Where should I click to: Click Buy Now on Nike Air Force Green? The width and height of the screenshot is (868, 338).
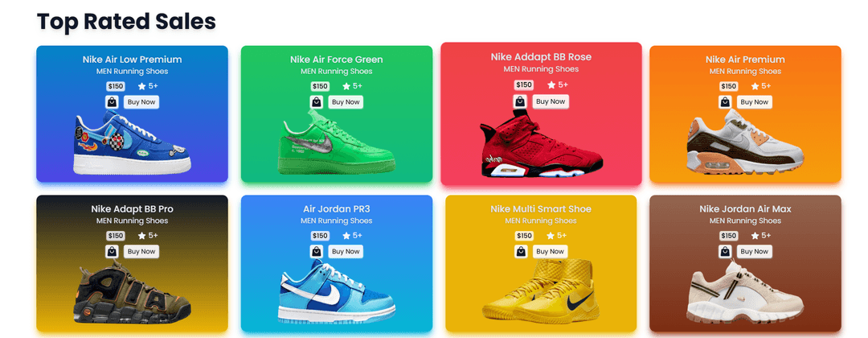(x=346, y=102)
